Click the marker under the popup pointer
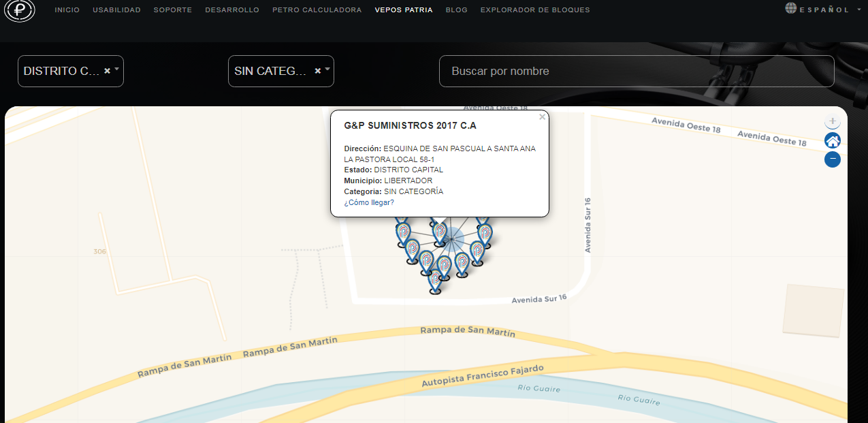868x423 pixels. pyautogui.click(x=440, y=233)
